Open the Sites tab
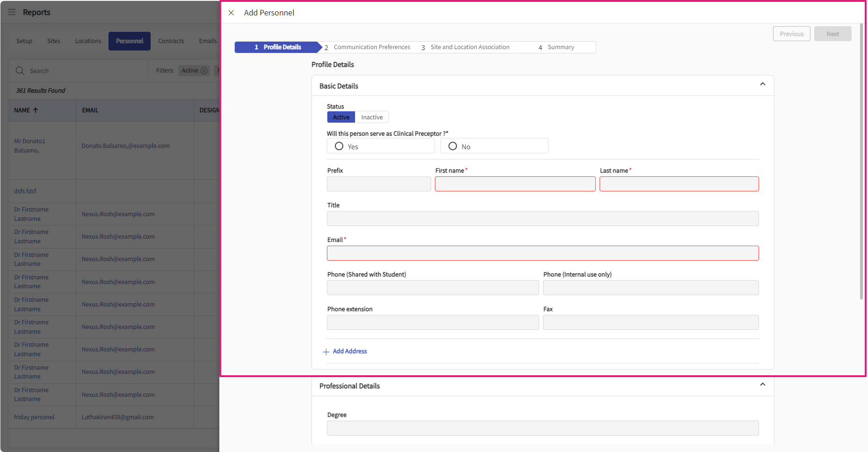The height and width of the screenshot is (452, 868). coord(54,41)
